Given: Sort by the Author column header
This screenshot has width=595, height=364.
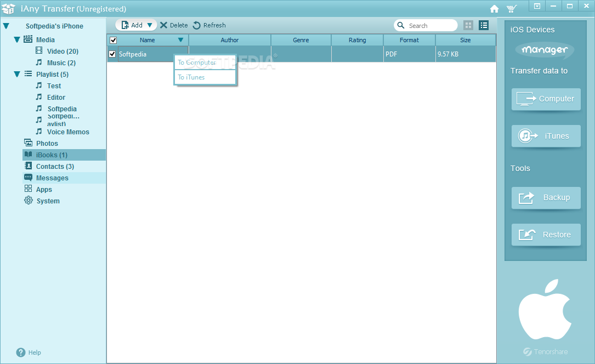Looking at the screenshot, I should coord(230,40).
